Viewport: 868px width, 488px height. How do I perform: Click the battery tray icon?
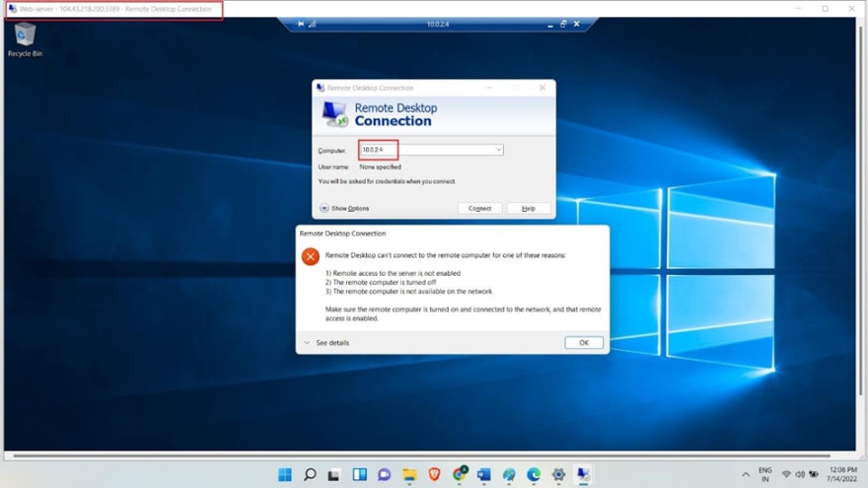[x=814, y=474]
